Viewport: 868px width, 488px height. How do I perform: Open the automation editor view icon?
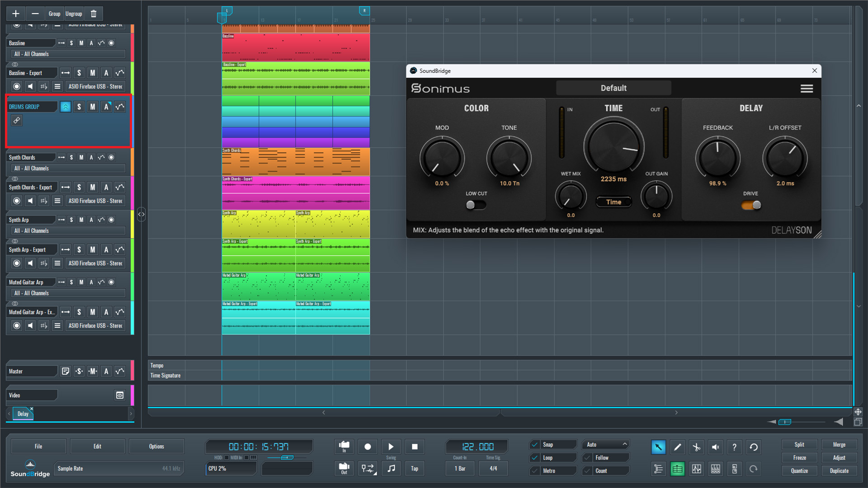coord(696,469)
